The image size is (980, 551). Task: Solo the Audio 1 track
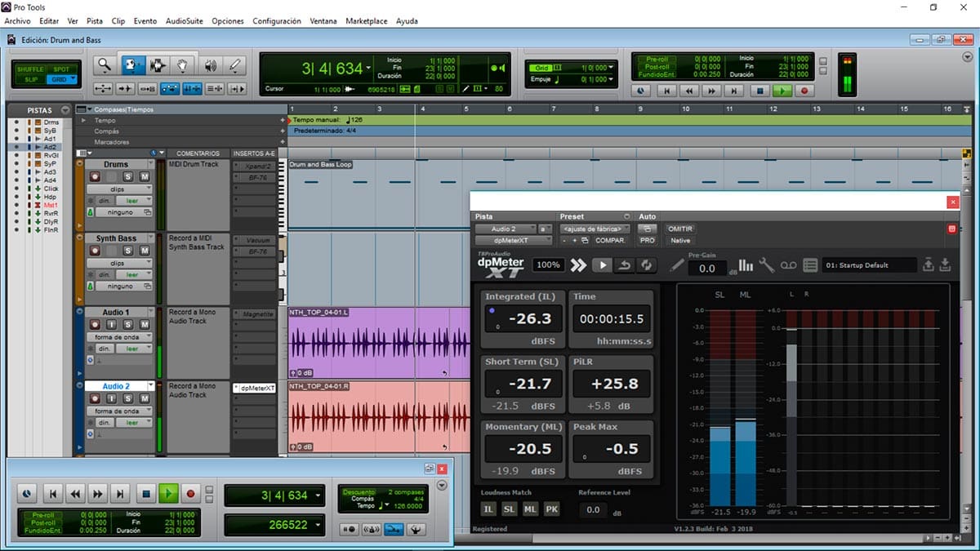(x=128, y=325)
